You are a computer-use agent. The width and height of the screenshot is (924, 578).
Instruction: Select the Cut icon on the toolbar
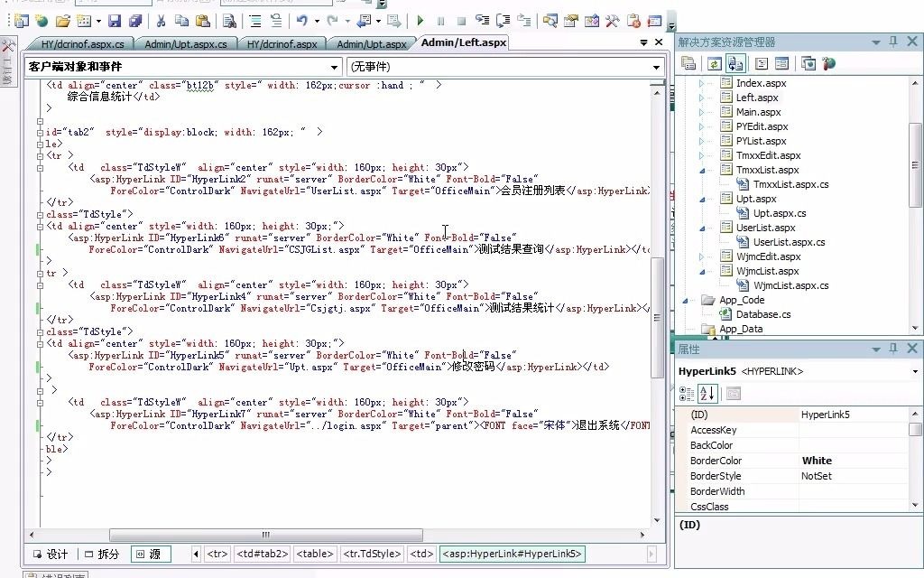coord(161,19)
